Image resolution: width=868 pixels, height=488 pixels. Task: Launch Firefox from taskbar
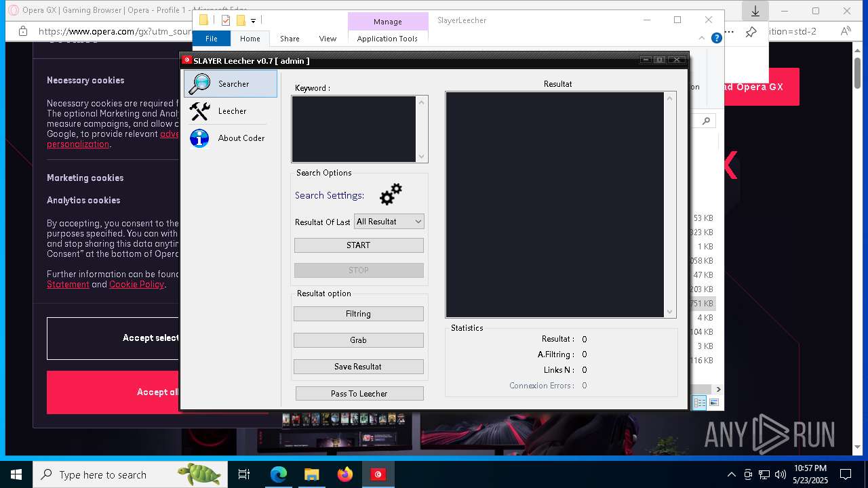tap(344, 474)
